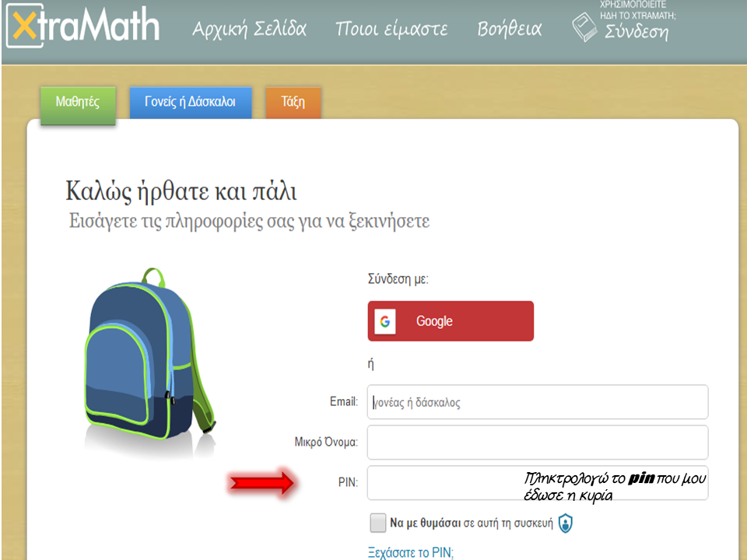Switch to the Γονείς ή Δάσκαλοι tab
This screenshot has height=560, width=747.
click(x=191, y=102)
